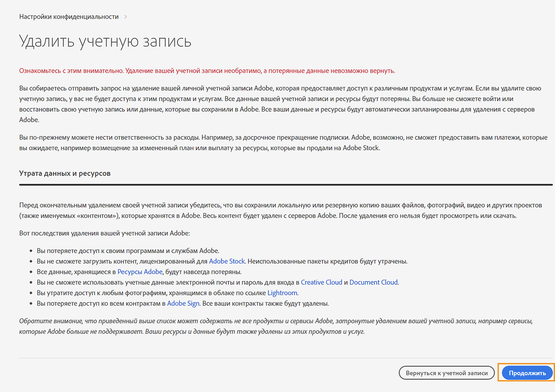The height and width of the screenshot is (392, 555).
Task: Click the line Вот последствия удаления
Action: click(104, 233)
